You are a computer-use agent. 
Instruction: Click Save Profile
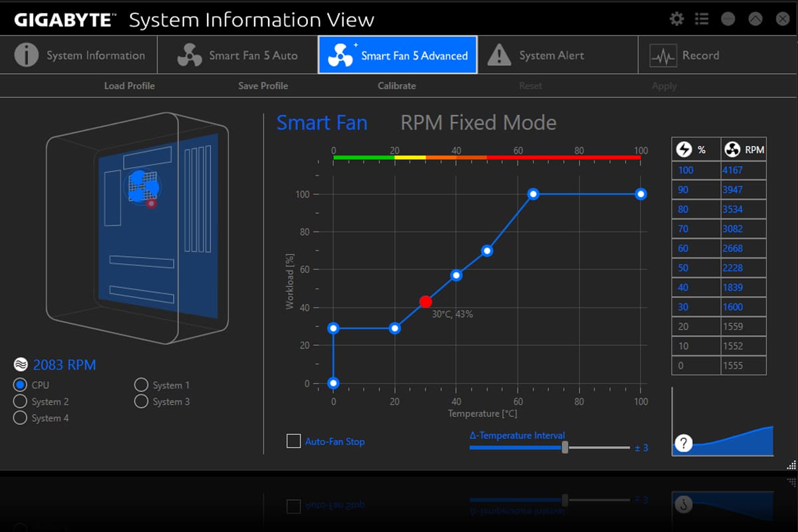pyautogui.click(x=263, y=86)
